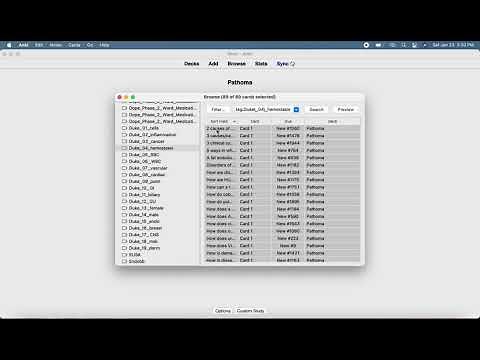Click Add in the main Anki toolbar
The height and width of the screenshot is (360, 480).
(213, 64)
